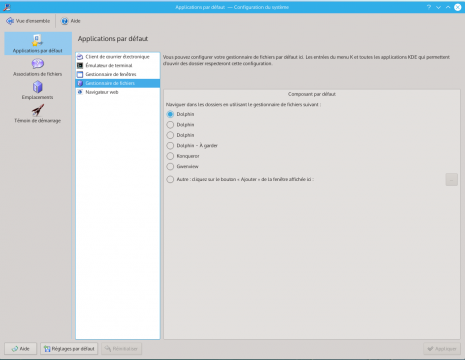Click the Réinitialiser button
The image size is (465, 360).
(x=121, y=349)
